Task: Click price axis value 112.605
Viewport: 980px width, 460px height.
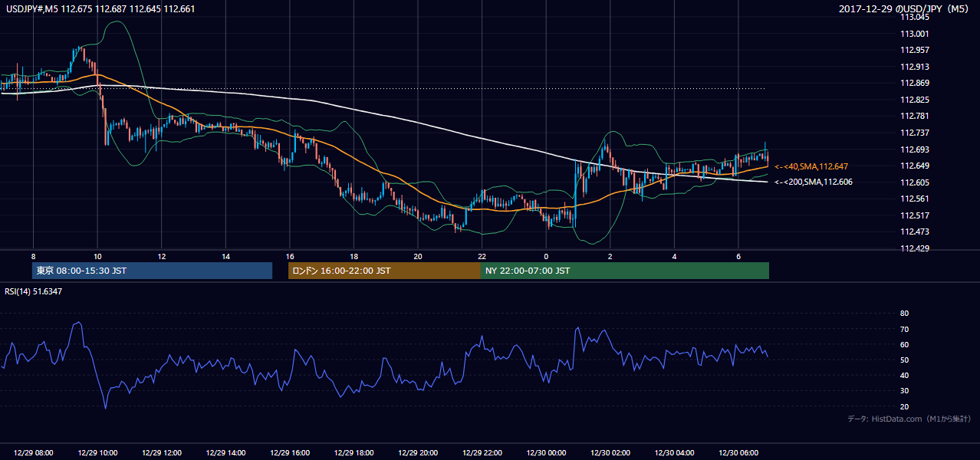Action: [914, 182]
